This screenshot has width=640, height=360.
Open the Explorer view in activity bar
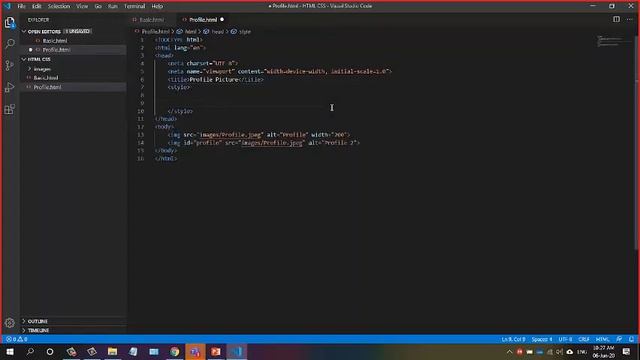(9, 22)
